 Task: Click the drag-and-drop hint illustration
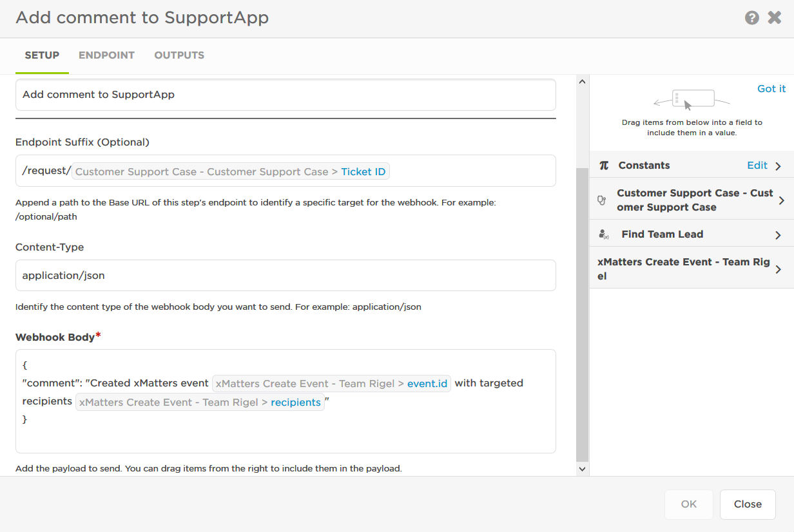pyautogui.click(x=692, y=100)
